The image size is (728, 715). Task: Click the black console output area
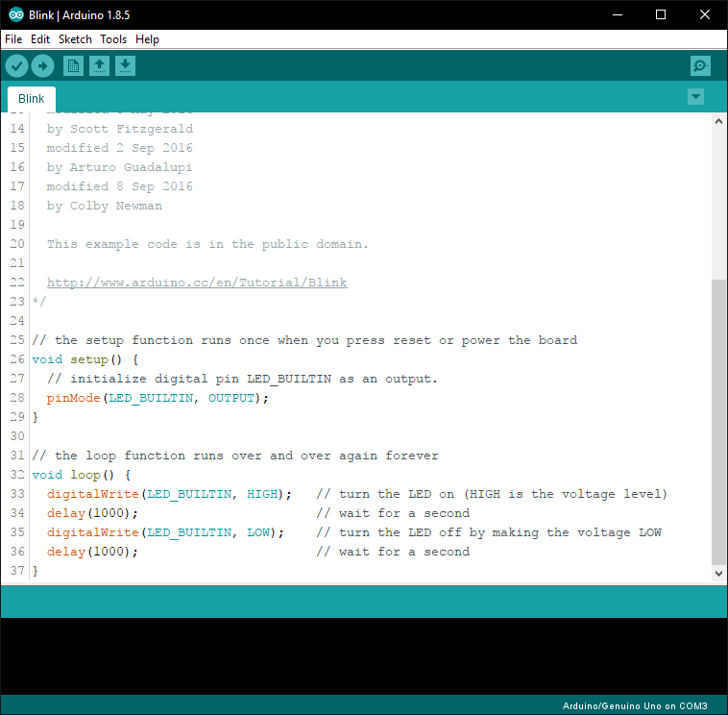click(x=364, y=656)
